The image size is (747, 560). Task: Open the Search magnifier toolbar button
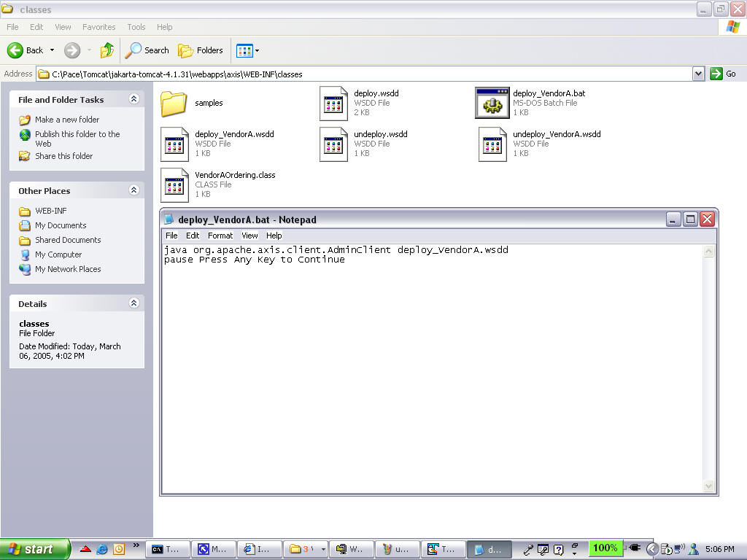(x=147, y=50)
